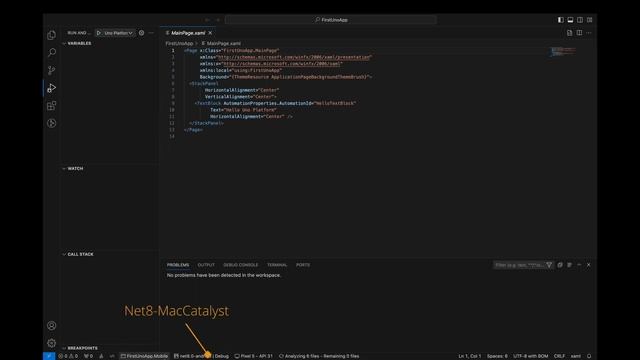Minimize the bottom panel with dash icon

[579, 265]
